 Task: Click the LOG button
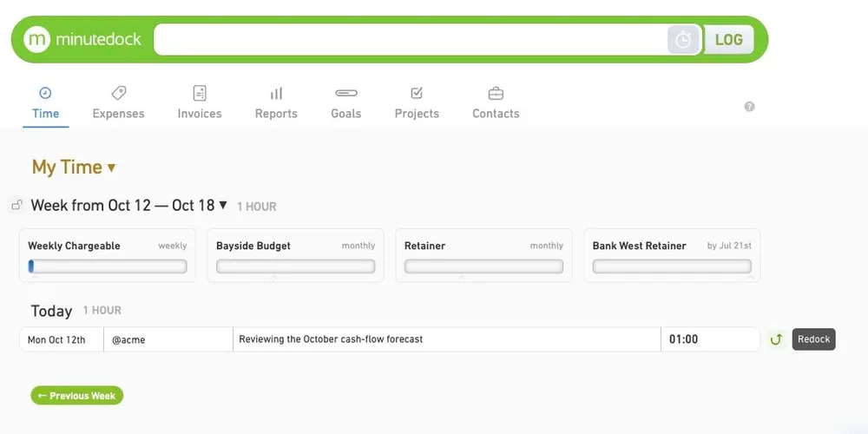point(728,39)
